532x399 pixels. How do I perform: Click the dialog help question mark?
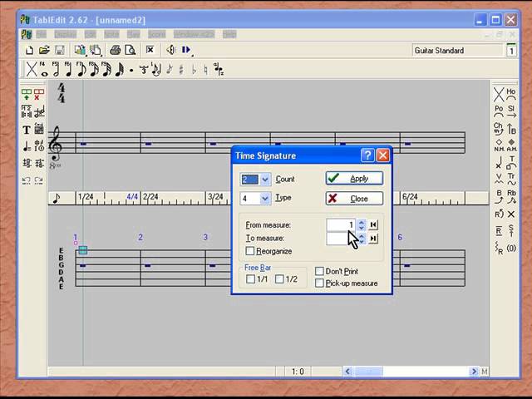pyautogui.click(x=367, y=155)
